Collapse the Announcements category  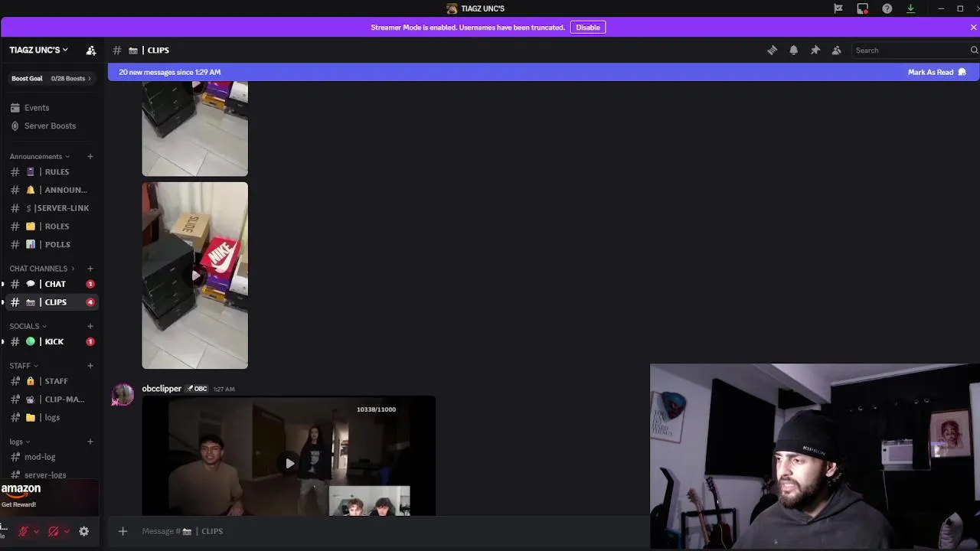point(39,156)
